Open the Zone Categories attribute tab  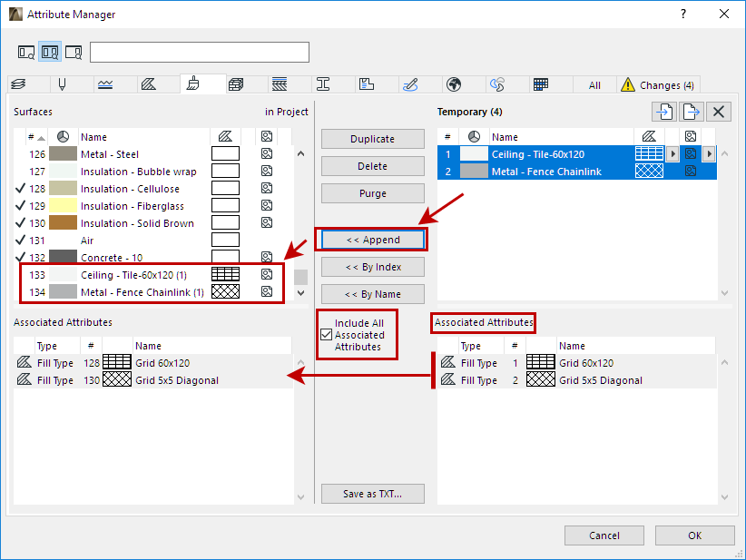(x=367, y=84)
